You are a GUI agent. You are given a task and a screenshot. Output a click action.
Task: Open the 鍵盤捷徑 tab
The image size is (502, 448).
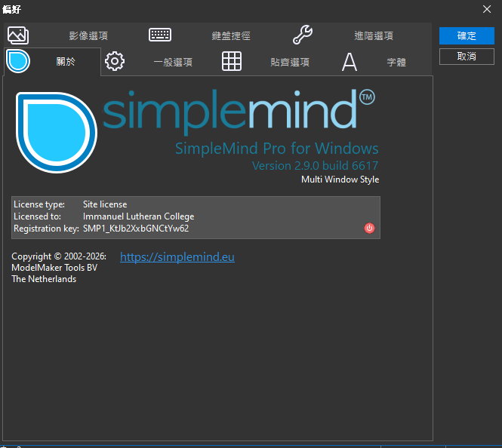[230, 35]
